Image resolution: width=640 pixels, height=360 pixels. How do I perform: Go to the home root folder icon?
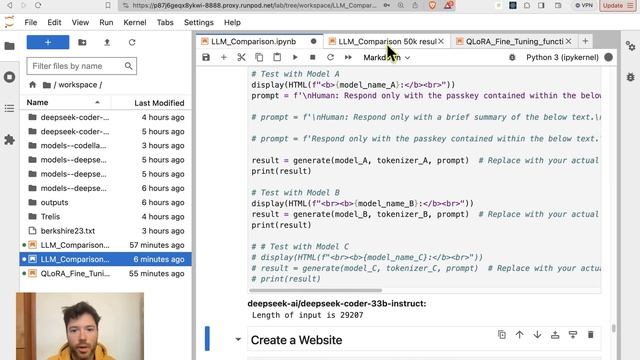click(33, 85)
